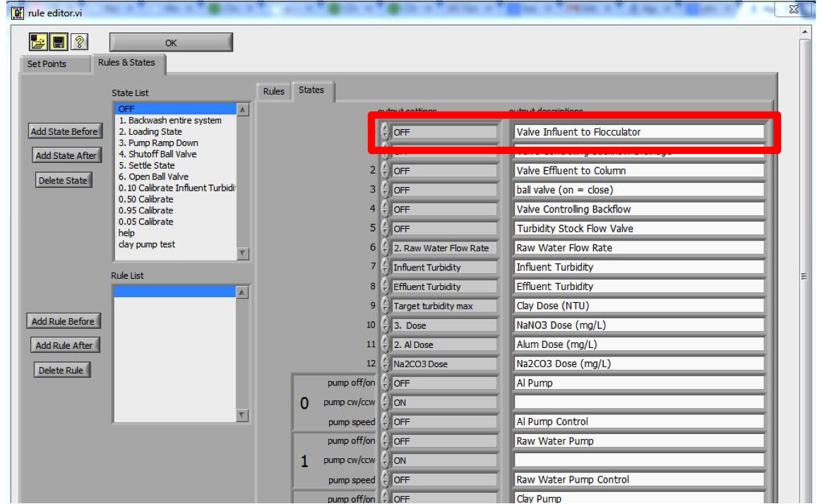This screenshot has height=504, width=822.
Task: Select '5. Settle State' in list
Action: click(176, 166)
